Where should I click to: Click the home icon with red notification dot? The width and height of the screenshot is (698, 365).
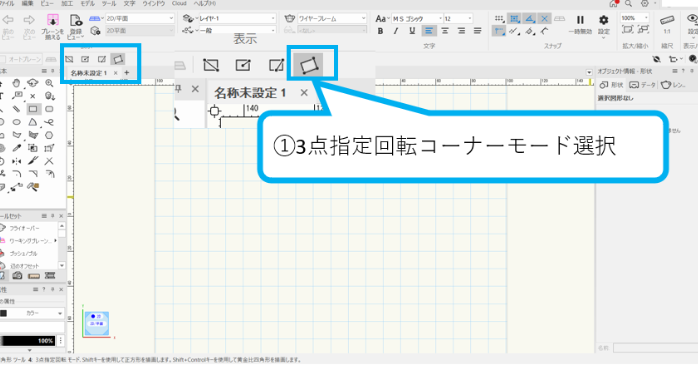point(614,4)
